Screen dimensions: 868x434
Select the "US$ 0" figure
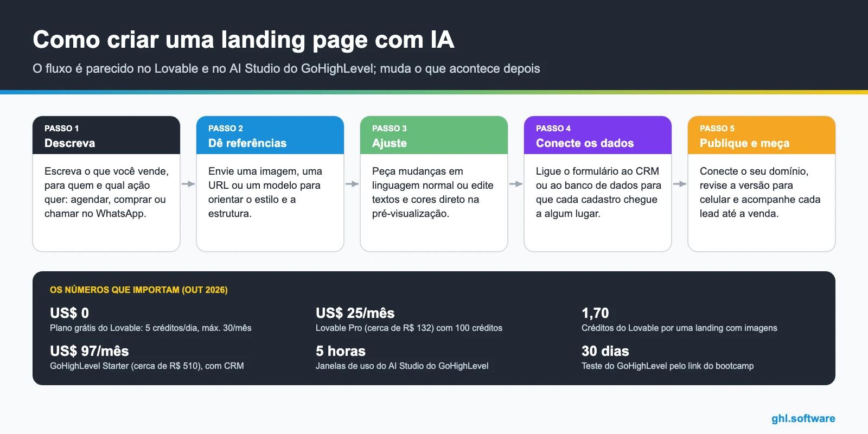coord(69,313)
